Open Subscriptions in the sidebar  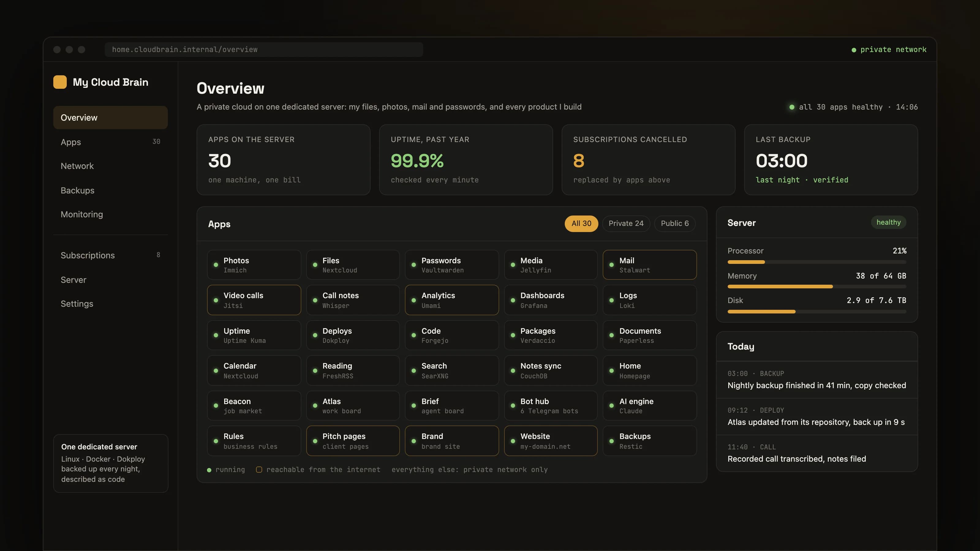point(110,255)
